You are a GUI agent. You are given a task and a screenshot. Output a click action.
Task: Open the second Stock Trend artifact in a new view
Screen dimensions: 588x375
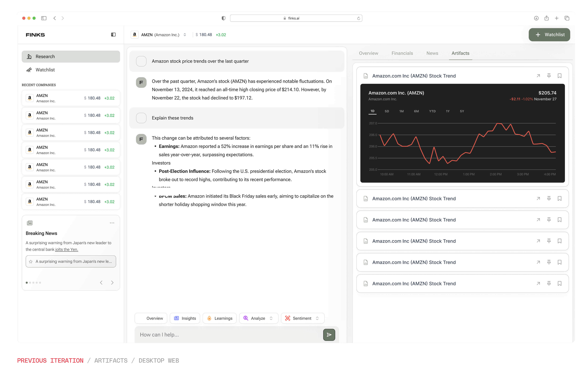tap(538, 198)
